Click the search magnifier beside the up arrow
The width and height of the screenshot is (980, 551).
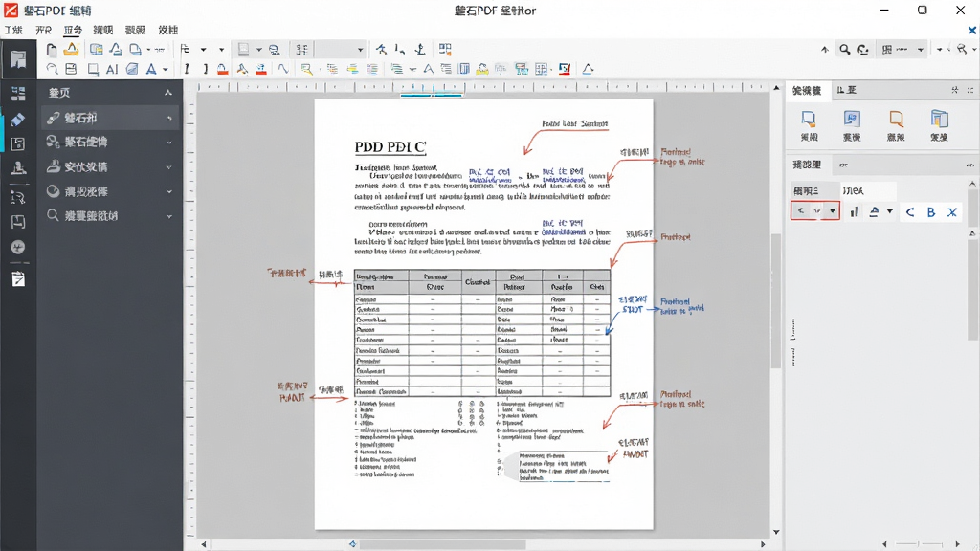point(845,50)
